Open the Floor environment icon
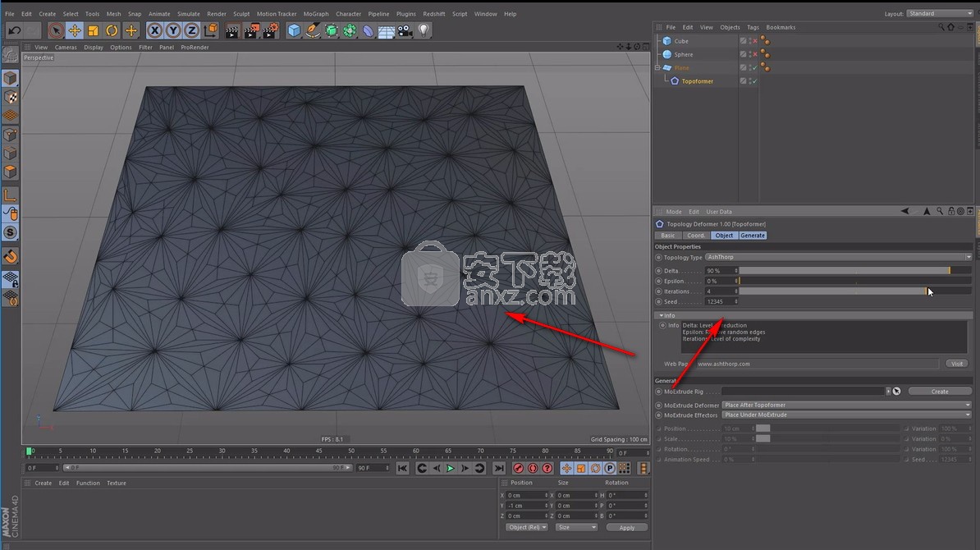Viewport: 980px width, 550px height. point(387,30)
